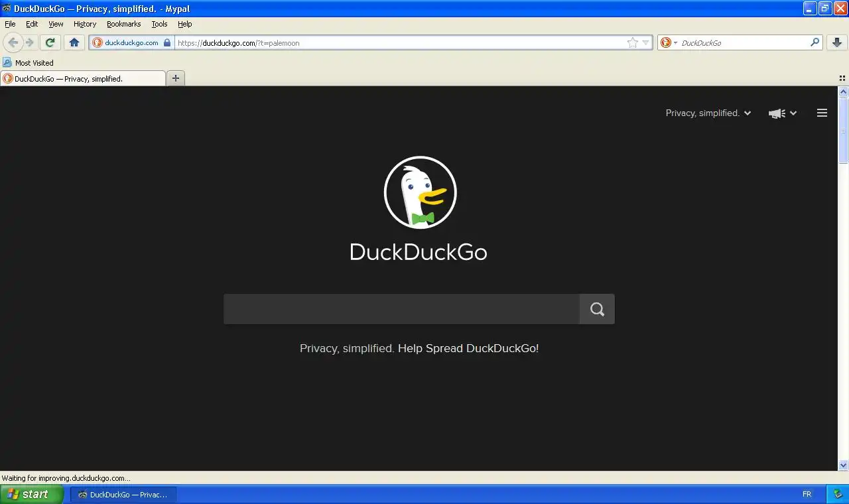Open the Edit menu
The height and width of the screenshot is (504, 849).
(x=32, y=24)
